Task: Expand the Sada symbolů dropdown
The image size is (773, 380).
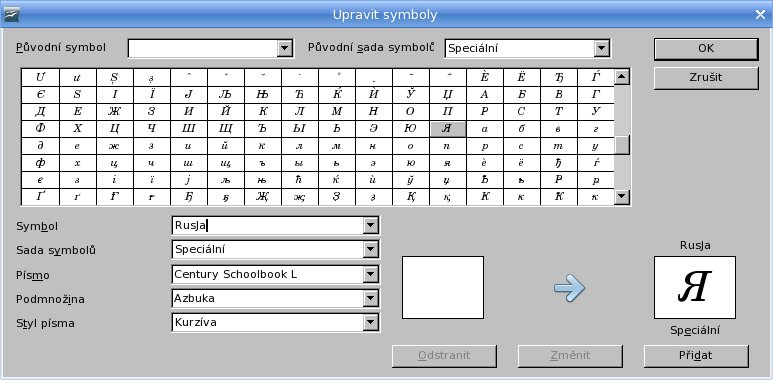Action: [370, 250]
